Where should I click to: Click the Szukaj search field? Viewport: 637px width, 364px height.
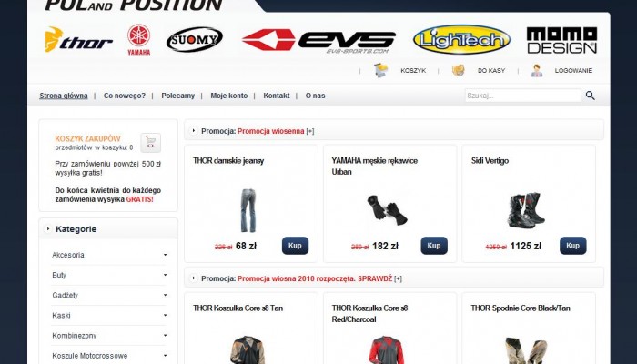[x=523, y=96]
